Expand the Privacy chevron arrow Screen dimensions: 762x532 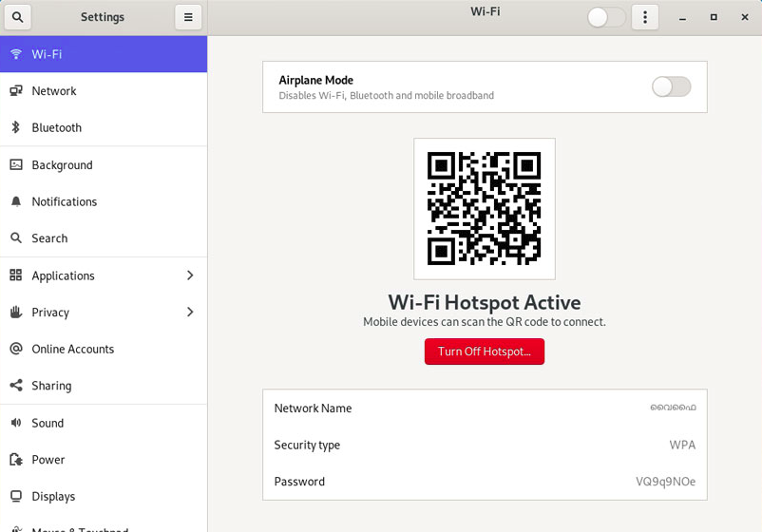(190, 312)
